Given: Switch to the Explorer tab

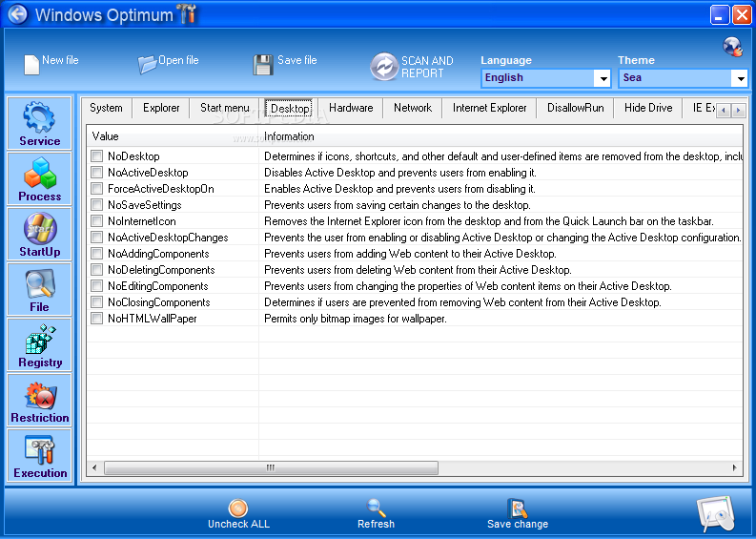Looking at the screenshot, I should pos(161,108).
